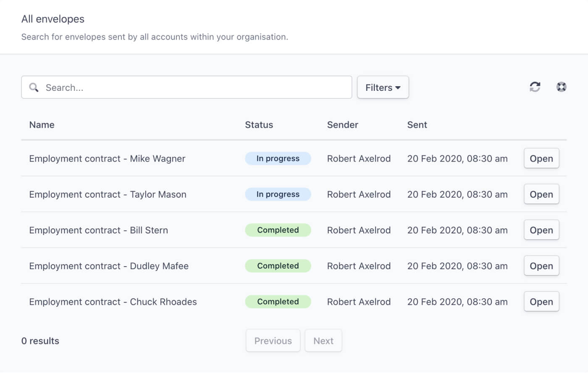Expand the Filters dropdown
This screenshot has width=588, height=373.
click(x=382, y=87)
